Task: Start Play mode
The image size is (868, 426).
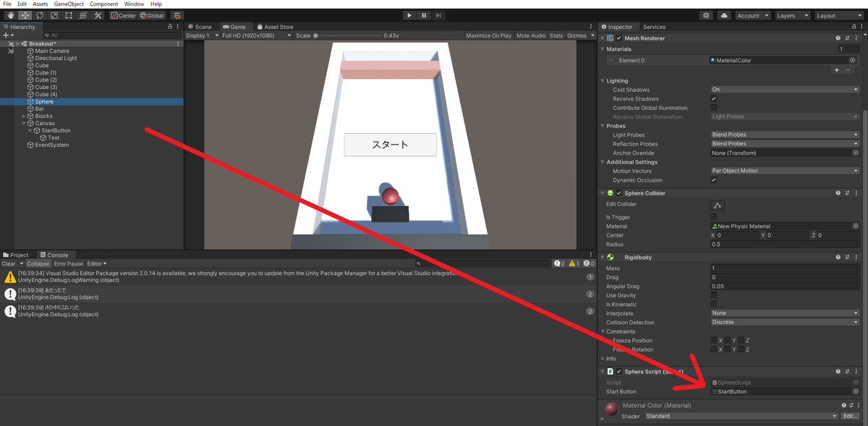Action: (x=409, y=15)
